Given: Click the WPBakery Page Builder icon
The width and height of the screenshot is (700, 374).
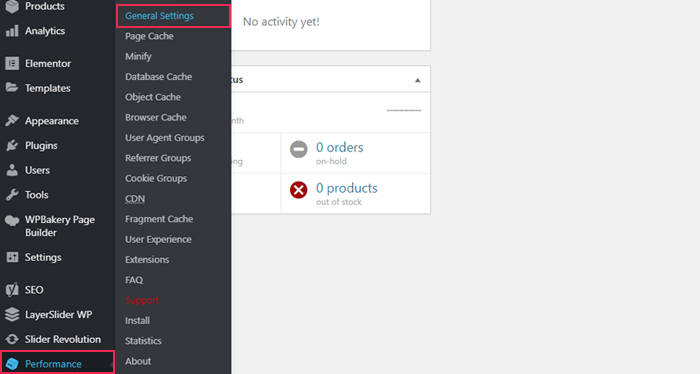Looking at the screenshot, I should pyautogui.click(x=12, y=220).
